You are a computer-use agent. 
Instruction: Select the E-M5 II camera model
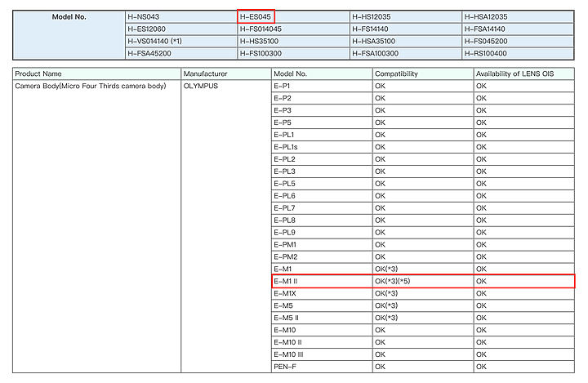click(322, 318)
